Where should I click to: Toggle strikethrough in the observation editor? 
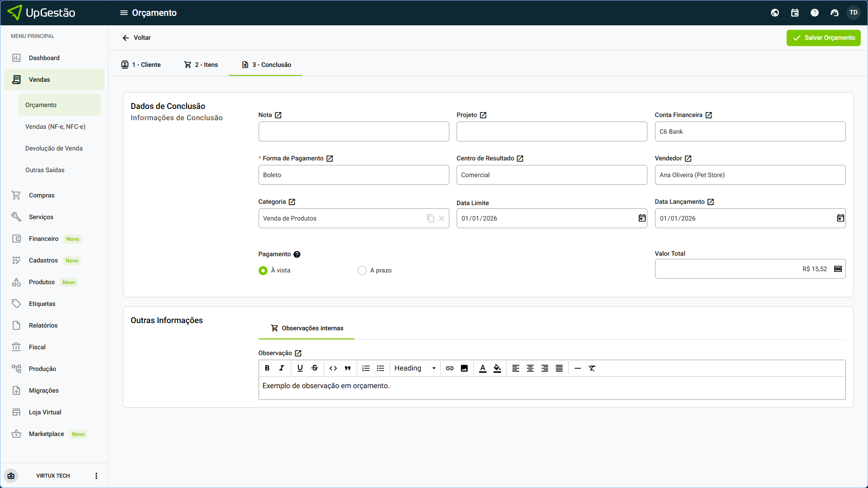(315, 368)
